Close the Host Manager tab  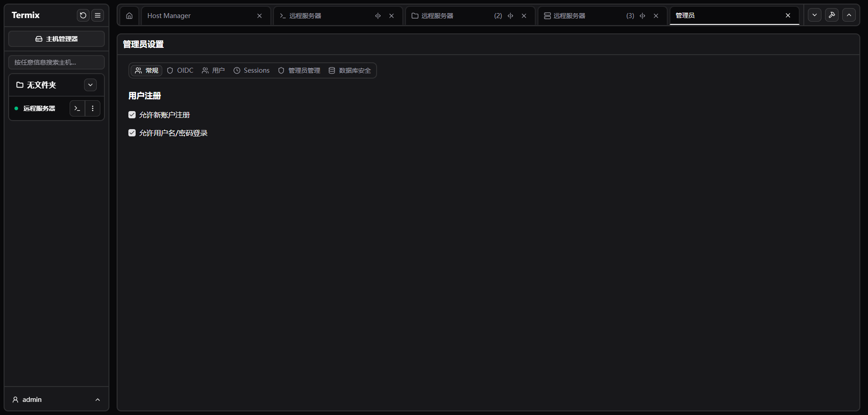(259, 16)
